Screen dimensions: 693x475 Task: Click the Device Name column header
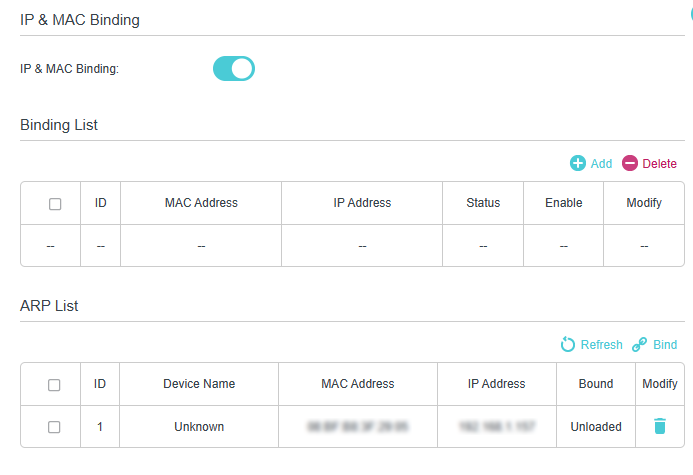199,384
